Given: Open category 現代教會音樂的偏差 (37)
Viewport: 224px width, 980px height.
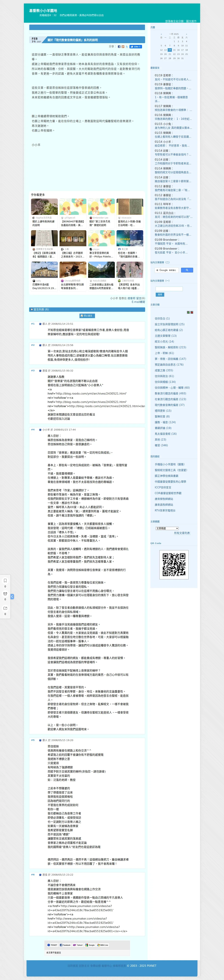Looking at the screenshot, I should tap(170, 405).
